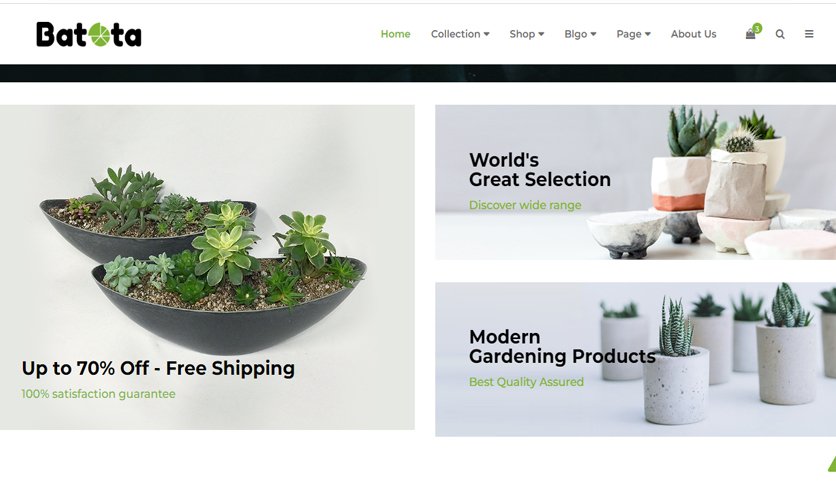Open Modern Gardening Products banner
836x484 pixels.
click(636, 360)
